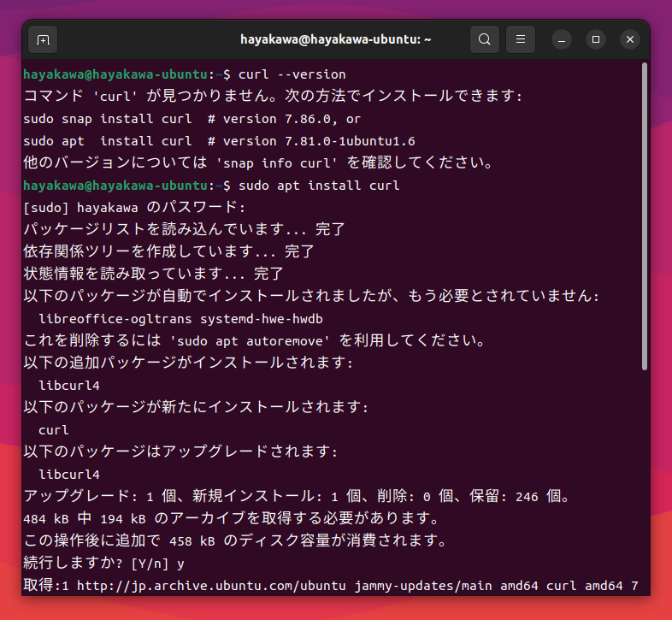The width and height of the screenshot is (672, 620).
Task: Minimize the terminal window
Action: pos(562,39)
